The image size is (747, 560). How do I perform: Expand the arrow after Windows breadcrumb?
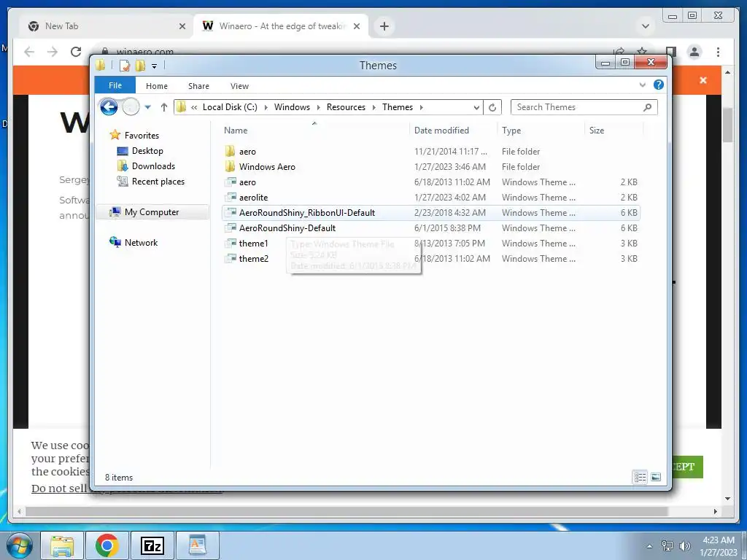pyautogui.click(x=318, y=107)
